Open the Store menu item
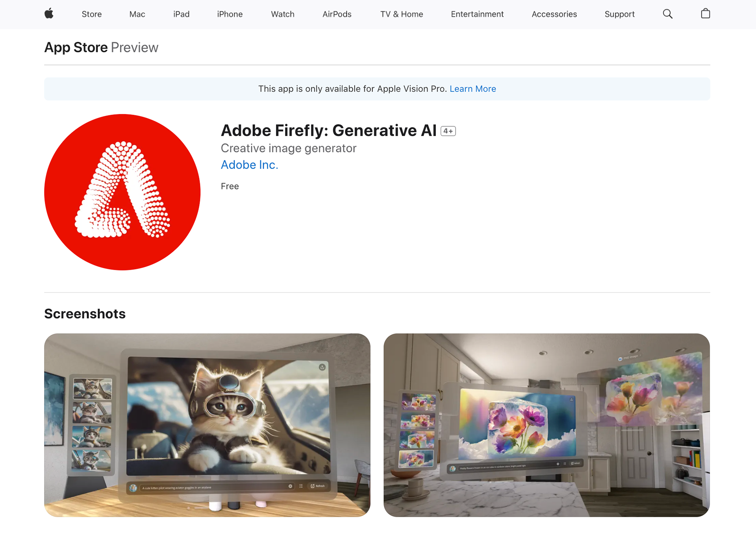756x537 pixels. [x=92, y=14]
